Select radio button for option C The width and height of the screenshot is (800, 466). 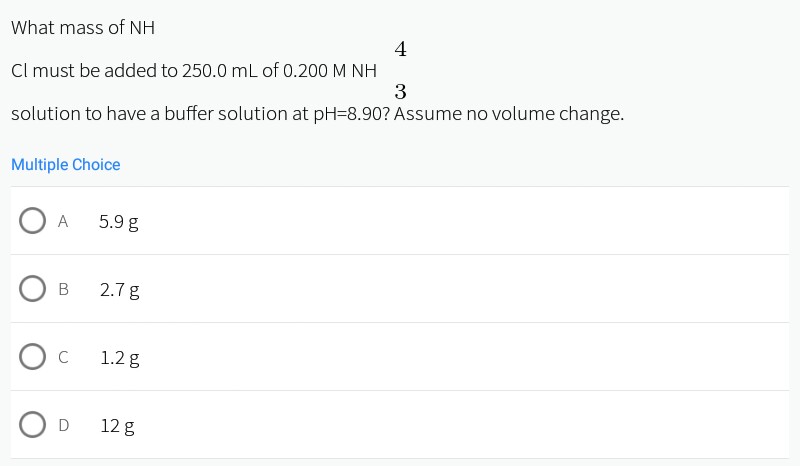pyautogui.click(x=32, y=357)
